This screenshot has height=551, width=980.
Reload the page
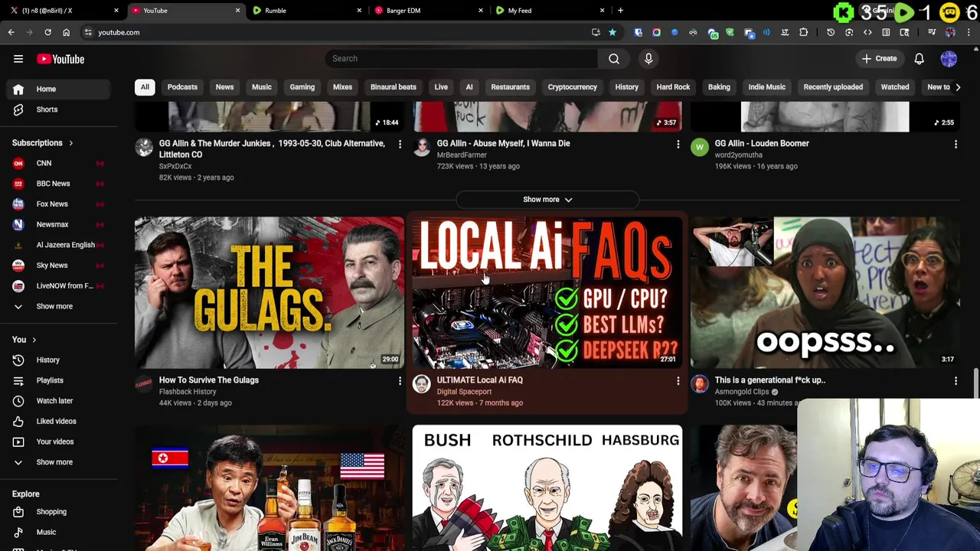tap(47, 32)
